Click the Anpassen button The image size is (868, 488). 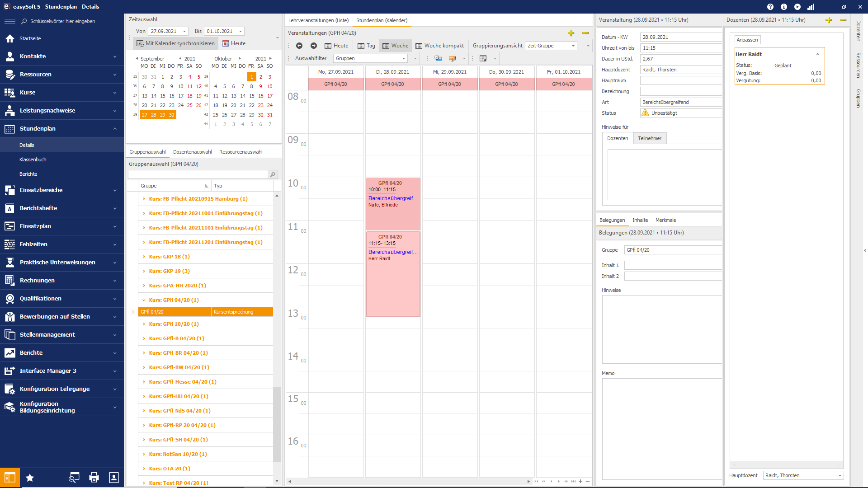point(747,40)
